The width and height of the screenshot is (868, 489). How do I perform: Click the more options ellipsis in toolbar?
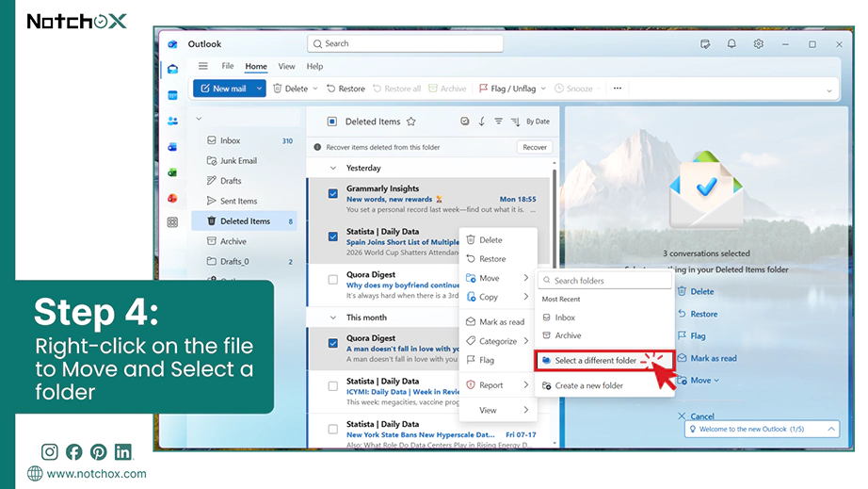(x=618, y=88)
